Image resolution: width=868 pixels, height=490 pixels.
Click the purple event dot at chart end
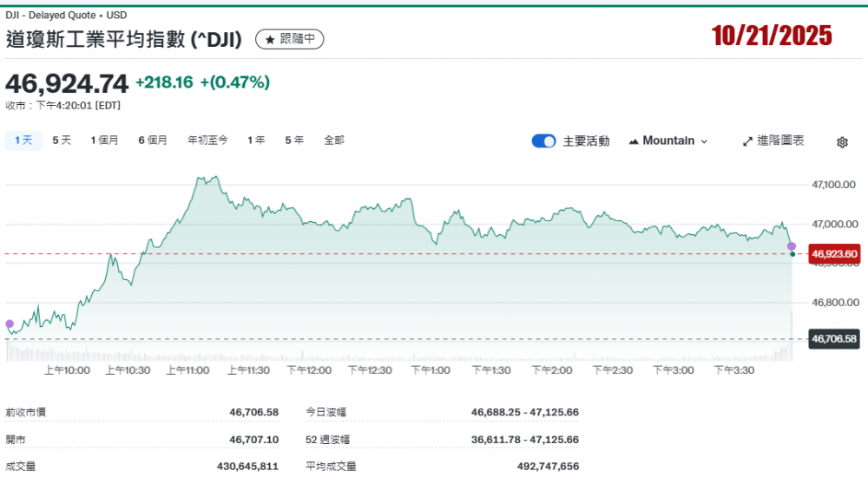(x=792, y=246)
